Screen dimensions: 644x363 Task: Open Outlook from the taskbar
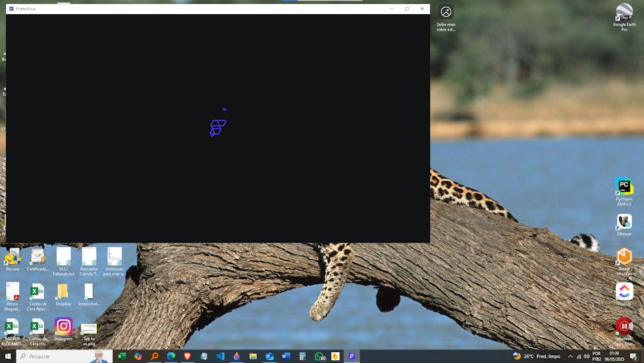pos(269,356)
